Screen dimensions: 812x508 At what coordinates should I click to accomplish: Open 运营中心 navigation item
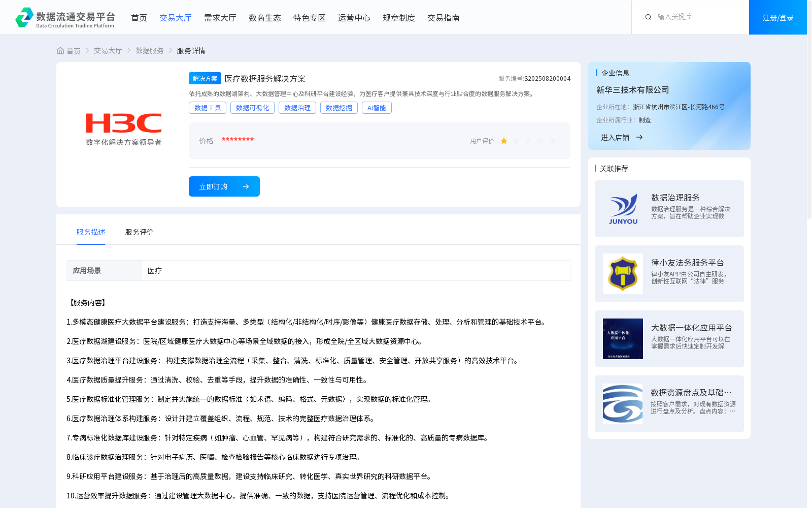coord(354,18)
